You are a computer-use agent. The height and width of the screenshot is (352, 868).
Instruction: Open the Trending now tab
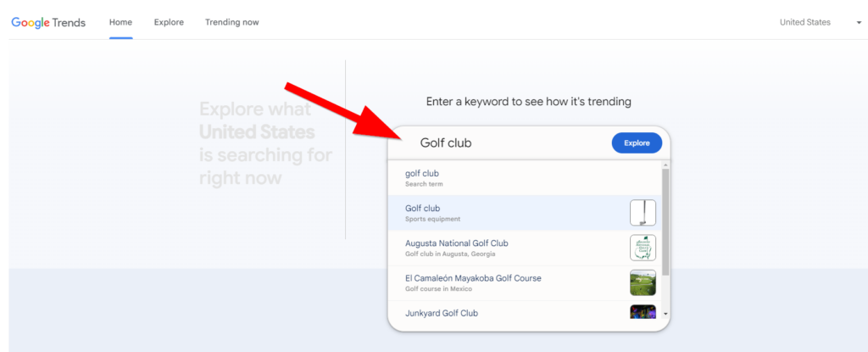click(231, 22)
